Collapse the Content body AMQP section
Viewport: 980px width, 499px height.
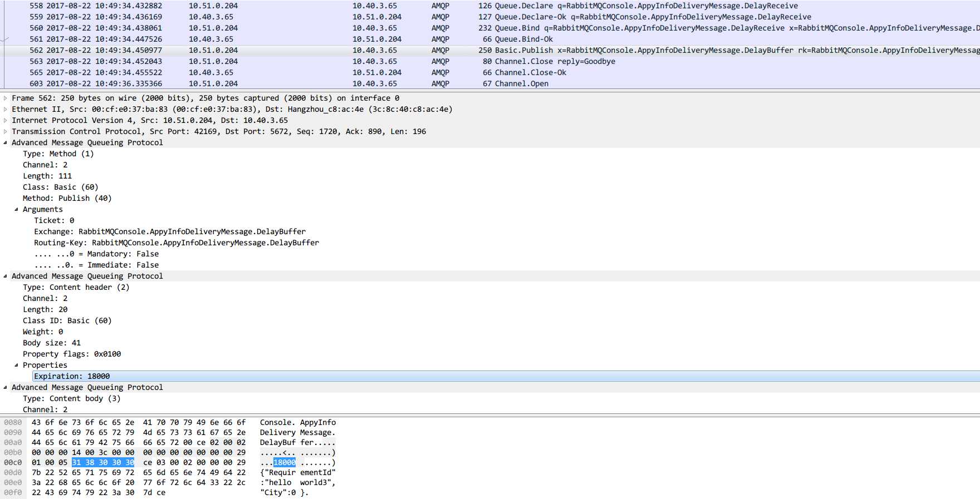coord(6,387)
